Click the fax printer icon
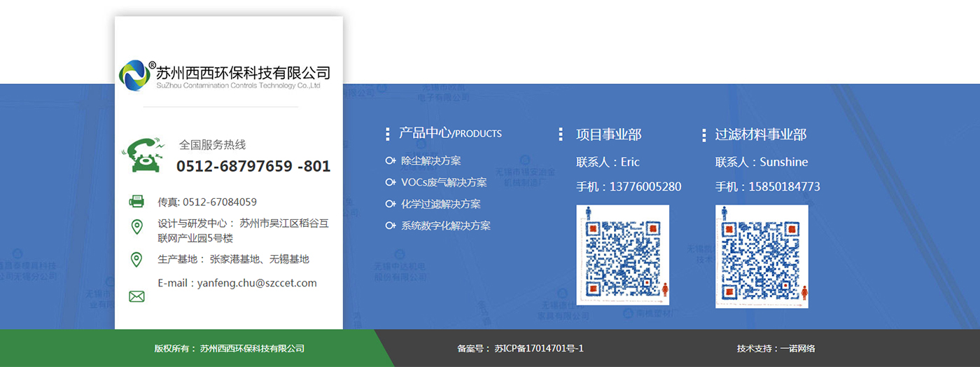This screenshot has width=980, height=367. coord(136,202)
